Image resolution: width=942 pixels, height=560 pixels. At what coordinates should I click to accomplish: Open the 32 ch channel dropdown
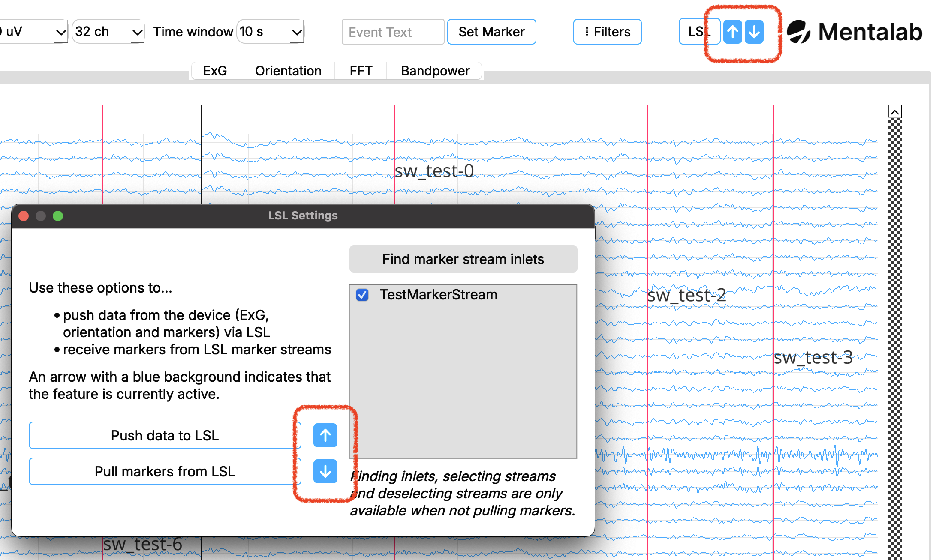point(108,32)
